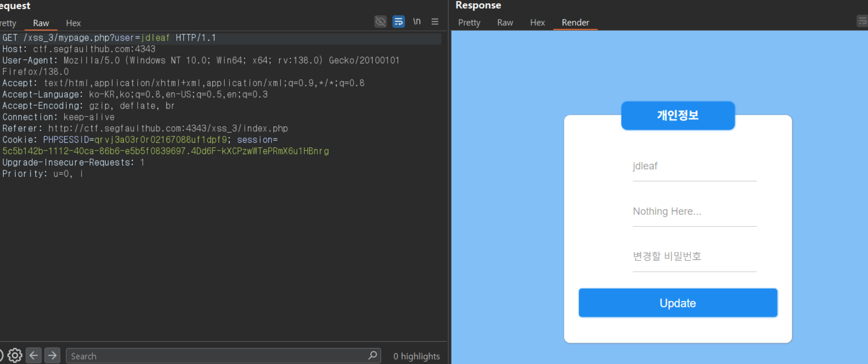This screenshot has width=868, height=364.
Task: Click the GET /xss_3/mypage.php request line
Action: tap(109, 38)
